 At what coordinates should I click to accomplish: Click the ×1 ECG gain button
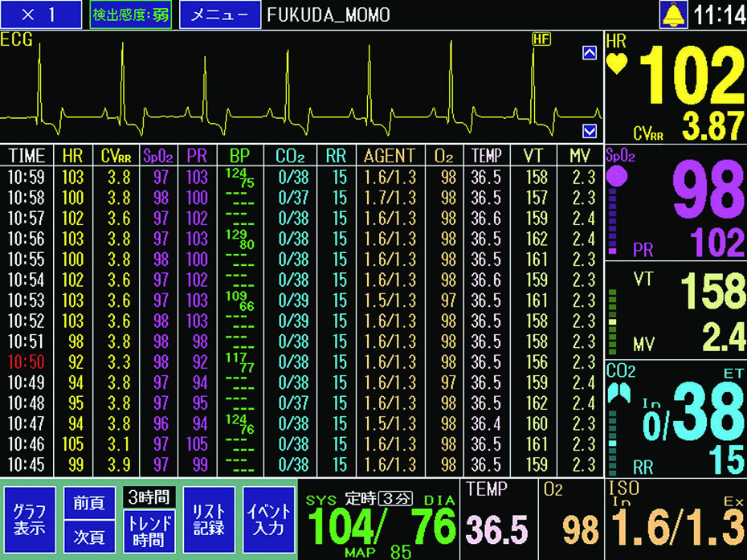tap(41, 15)
